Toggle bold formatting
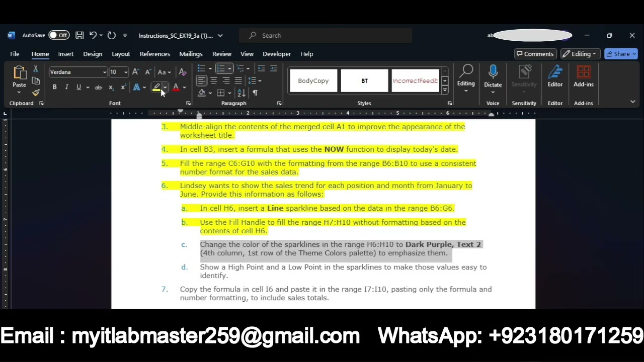The width and height of the screenshot is (644, 362). click(x=54, y=87)
